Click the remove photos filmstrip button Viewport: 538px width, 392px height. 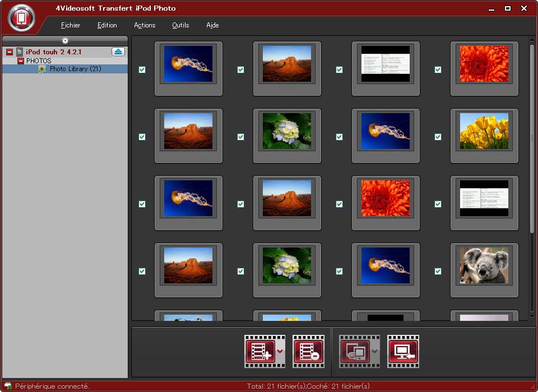308,351
